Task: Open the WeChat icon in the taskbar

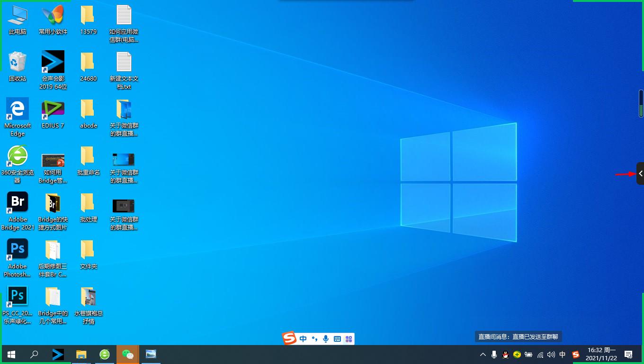Action: point(128,354)
